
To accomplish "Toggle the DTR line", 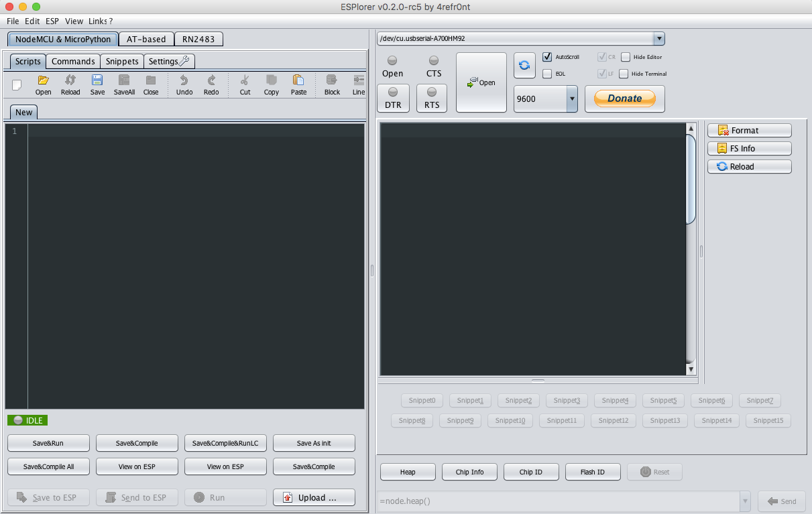I will 393,98.
